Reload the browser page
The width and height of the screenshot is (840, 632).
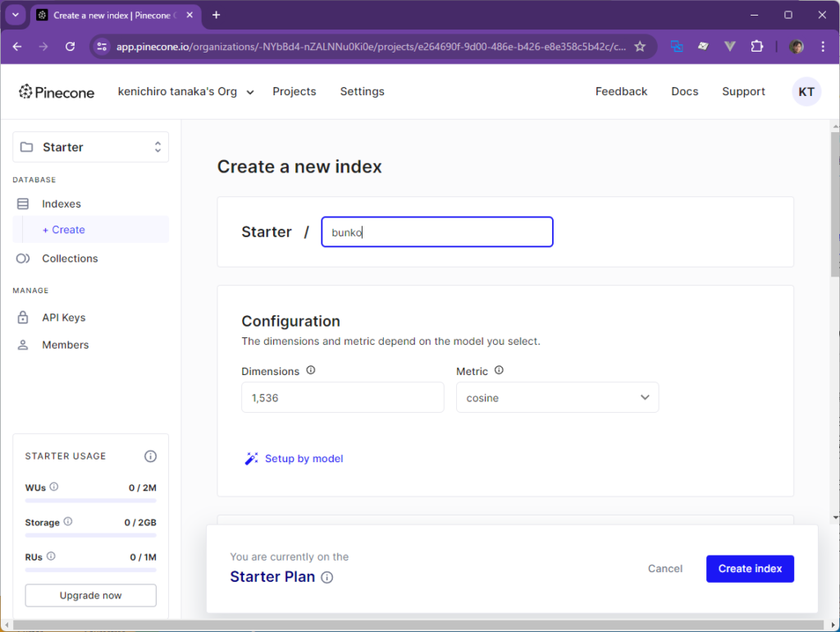(x=71, y=47)
